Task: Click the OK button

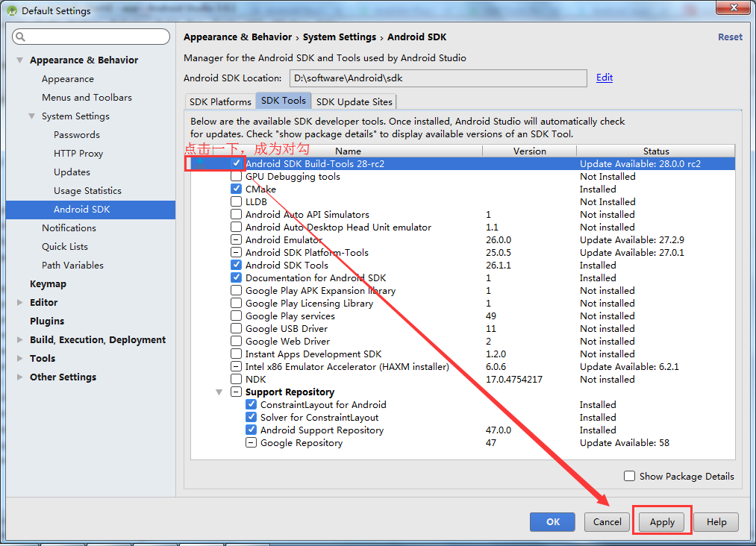Action: [552, 522]
